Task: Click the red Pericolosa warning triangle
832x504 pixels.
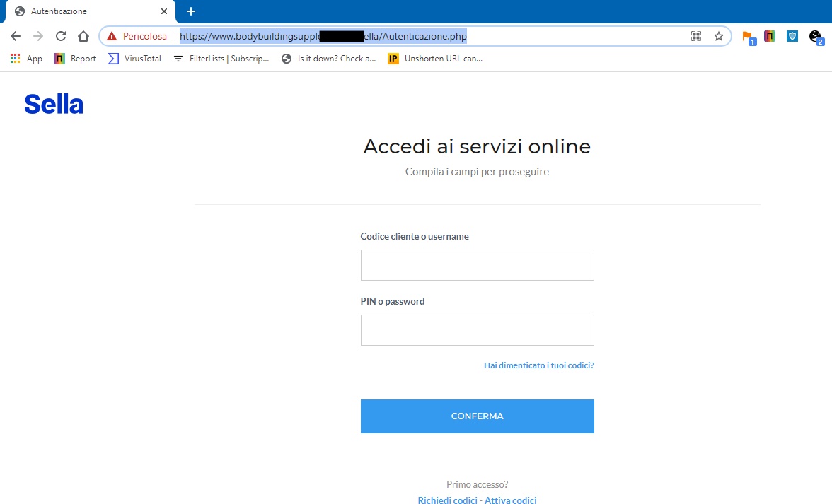Action: pyautogui.click(x=112, y=36)
